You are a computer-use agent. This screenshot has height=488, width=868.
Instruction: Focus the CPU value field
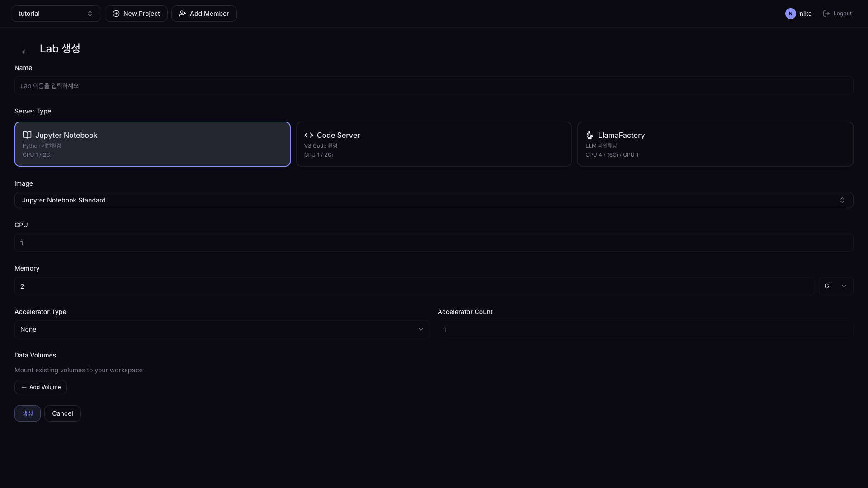coord(434,243)
